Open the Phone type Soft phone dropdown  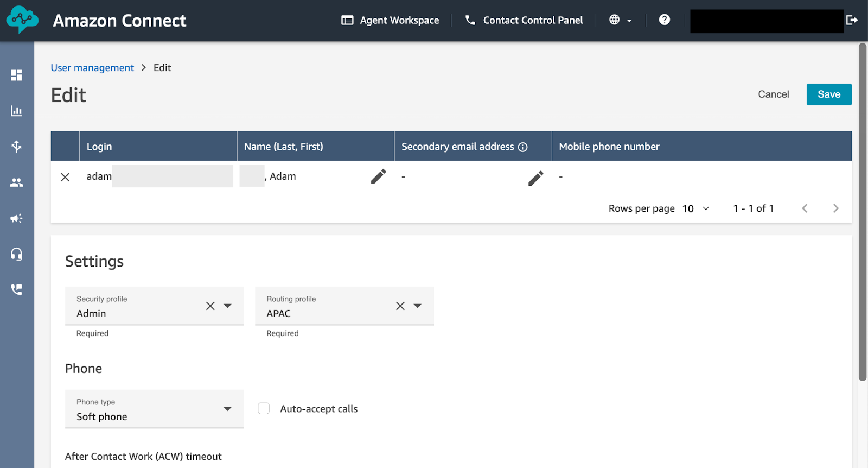pos(155,409)
